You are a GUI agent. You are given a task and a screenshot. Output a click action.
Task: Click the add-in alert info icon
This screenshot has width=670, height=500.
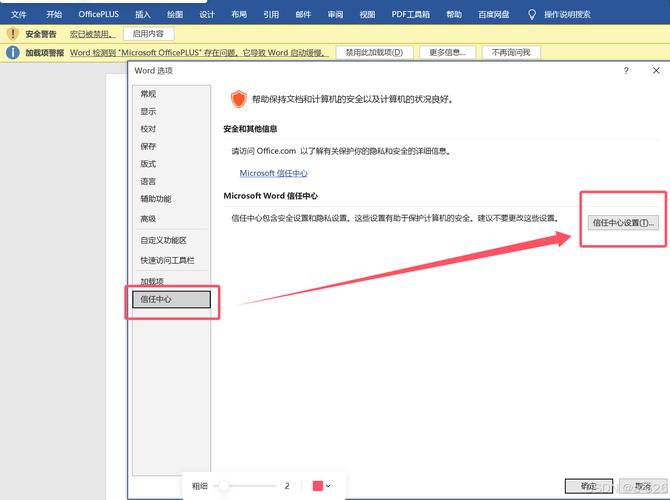click(x=12, y=51)
